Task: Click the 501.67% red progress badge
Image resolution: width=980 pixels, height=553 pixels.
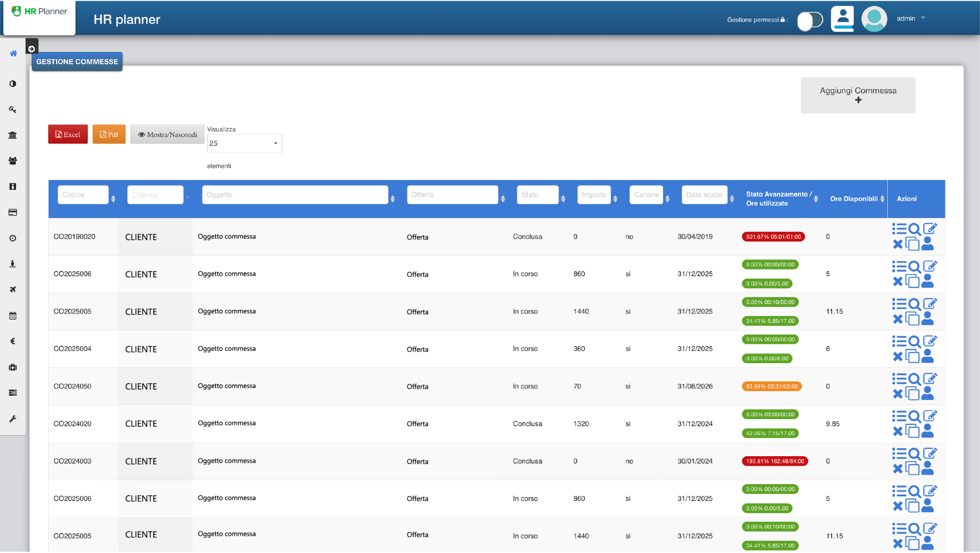Action: tap(773, 237)
